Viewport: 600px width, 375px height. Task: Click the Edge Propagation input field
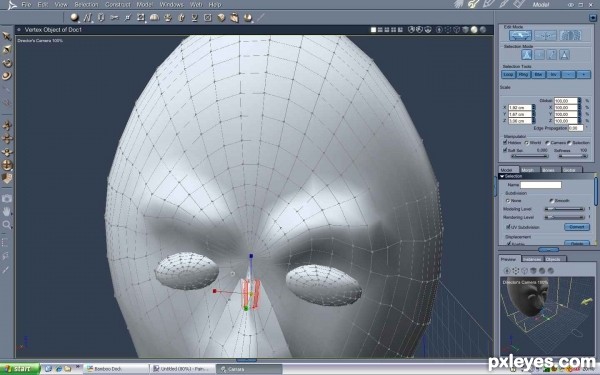pos(576,128)
